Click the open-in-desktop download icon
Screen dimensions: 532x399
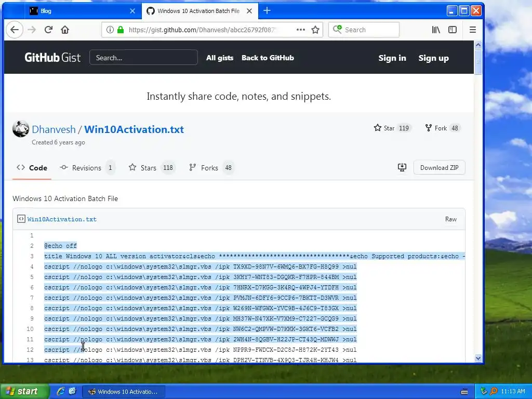pyautogui.click(x=402, y=167)
